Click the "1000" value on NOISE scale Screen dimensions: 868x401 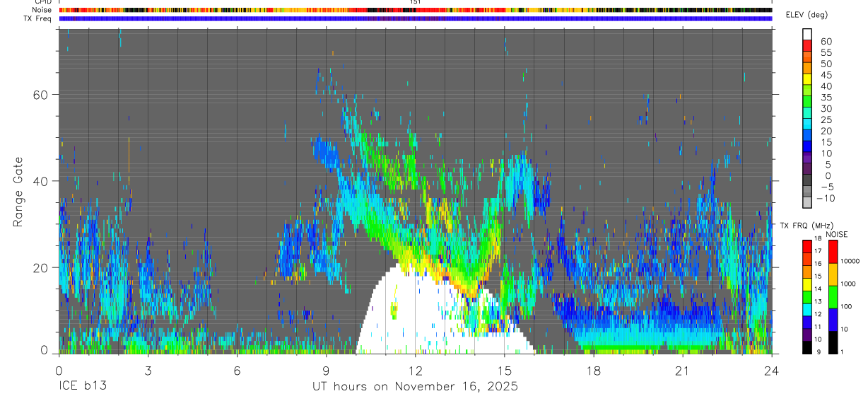[x=848, y=284]
